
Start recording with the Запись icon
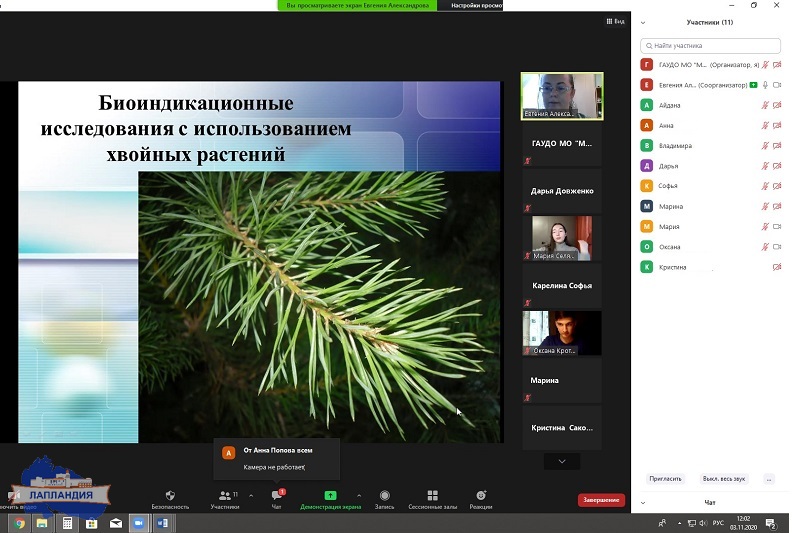[x=385, y=495]
